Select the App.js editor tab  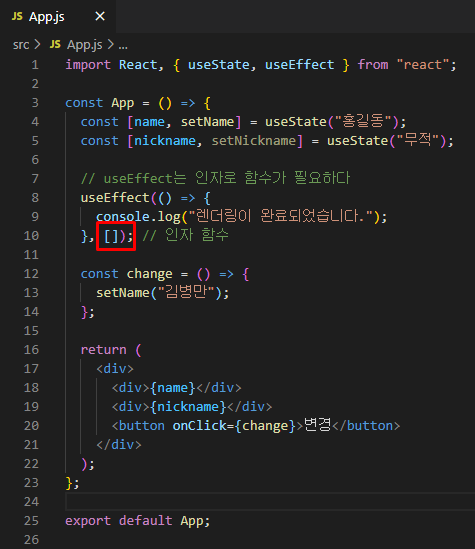pos(58,16)
